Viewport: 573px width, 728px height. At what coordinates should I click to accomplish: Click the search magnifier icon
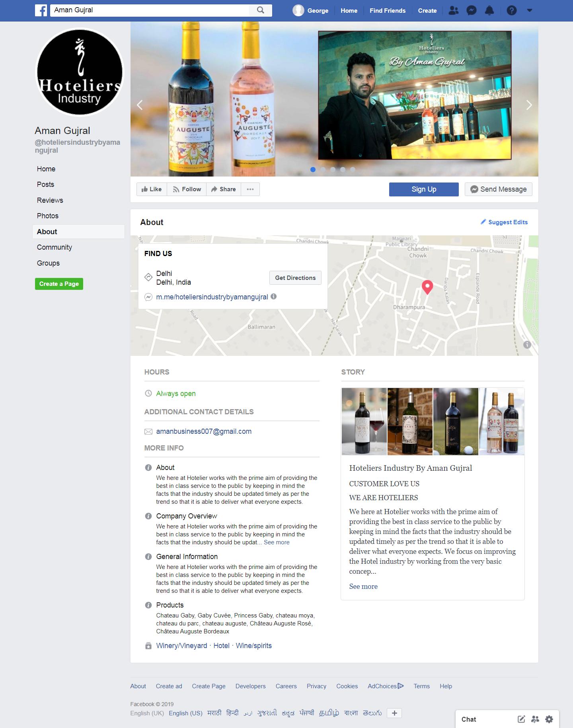point(261,10)
